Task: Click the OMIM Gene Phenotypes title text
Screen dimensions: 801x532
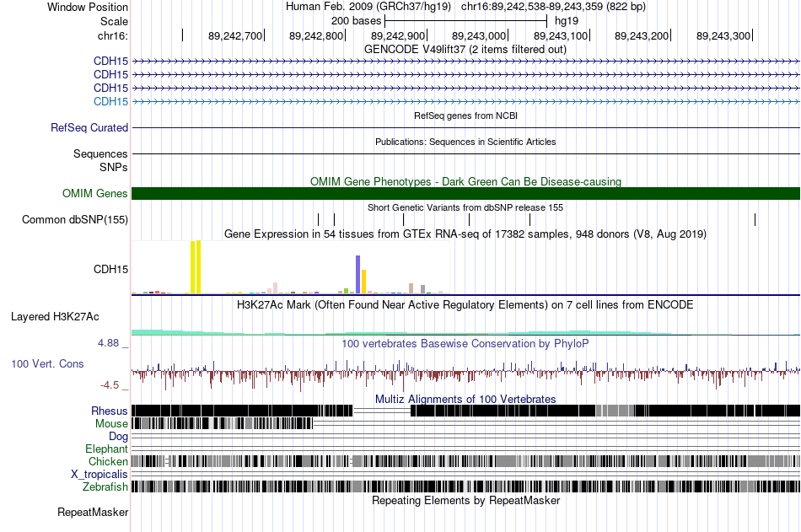Action: click(465, 181)
